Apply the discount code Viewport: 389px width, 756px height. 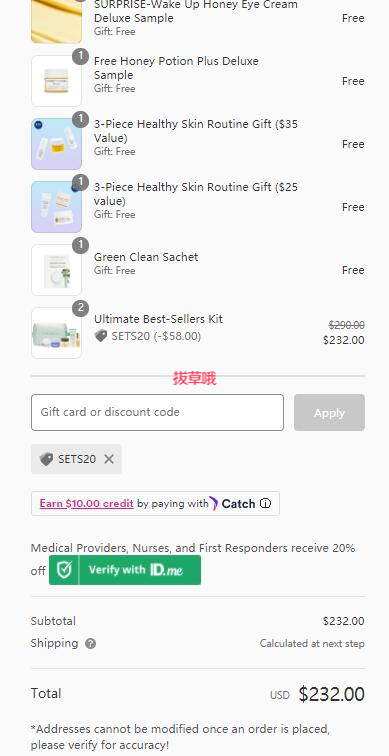coord(329,412)
